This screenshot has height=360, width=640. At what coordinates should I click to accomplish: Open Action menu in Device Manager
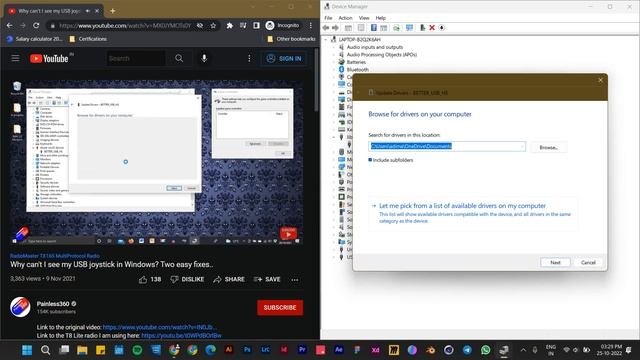(x=345, y=18)
